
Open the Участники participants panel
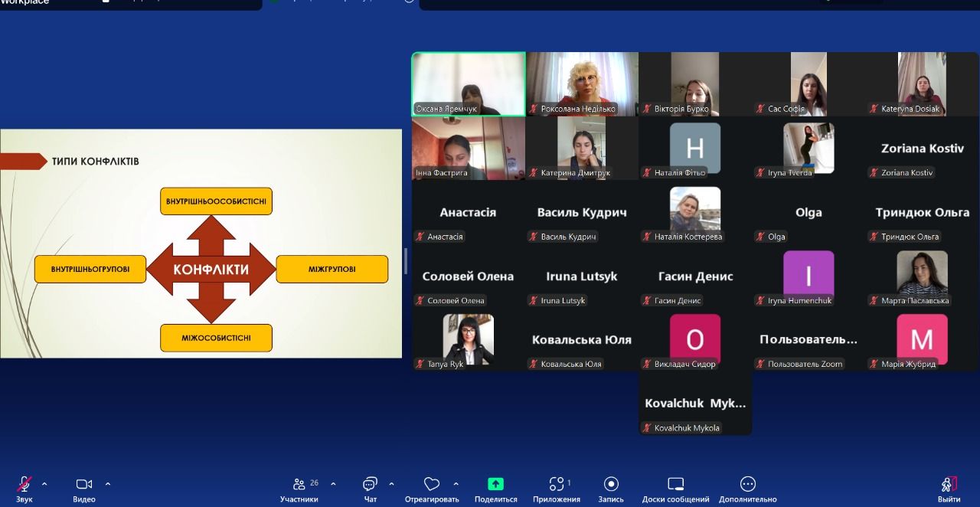[299, 485]
